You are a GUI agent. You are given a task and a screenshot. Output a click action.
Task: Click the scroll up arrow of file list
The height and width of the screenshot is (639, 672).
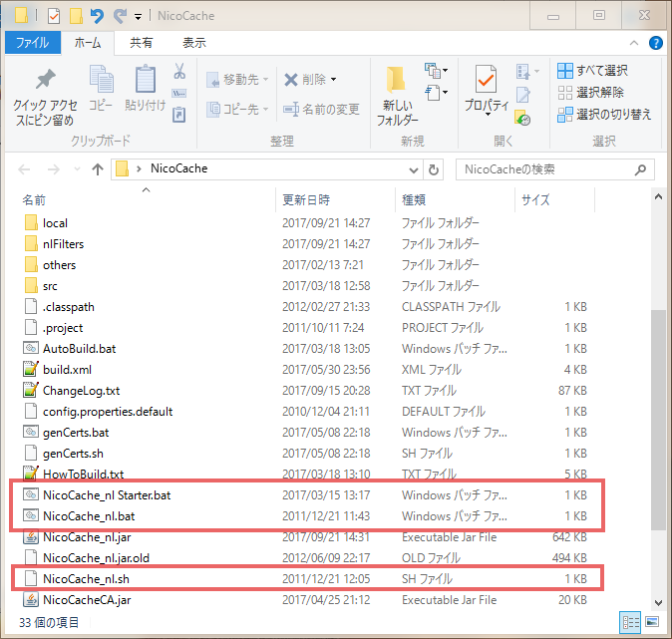[658, 196]
